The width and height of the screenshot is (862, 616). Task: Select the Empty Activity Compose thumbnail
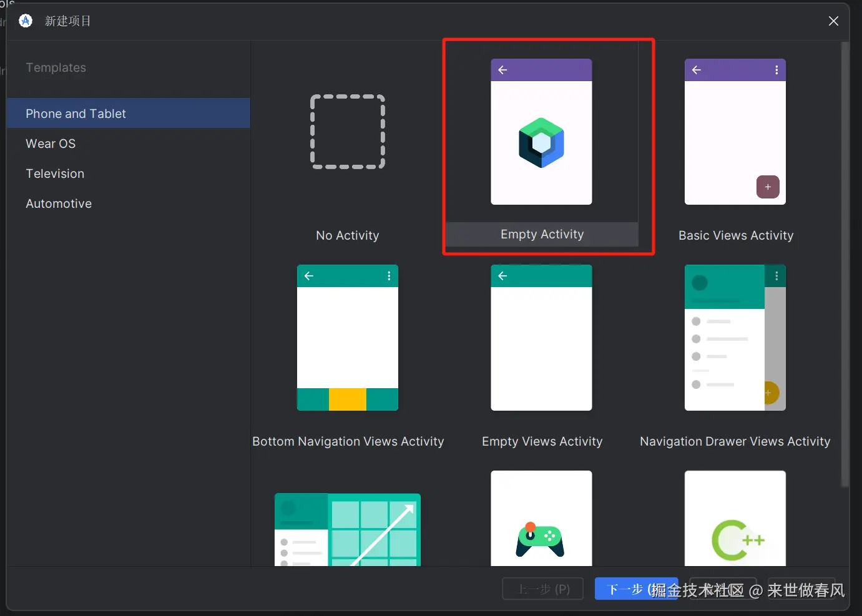(541, 132)
